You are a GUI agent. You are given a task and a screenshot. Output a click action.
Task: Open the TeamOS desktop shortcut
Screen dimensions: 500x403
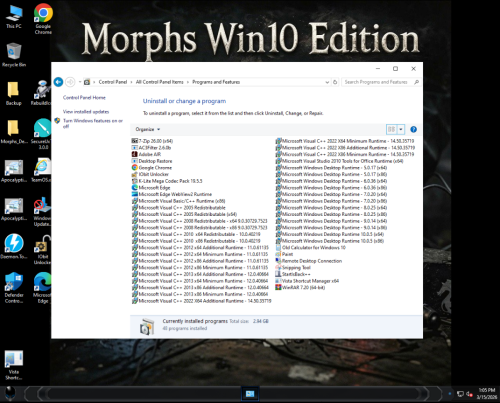click(41, 170)
